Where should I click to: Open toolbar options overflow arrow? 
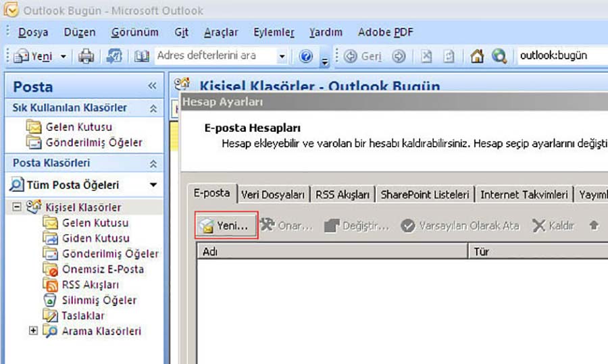[x=324, y=61]
